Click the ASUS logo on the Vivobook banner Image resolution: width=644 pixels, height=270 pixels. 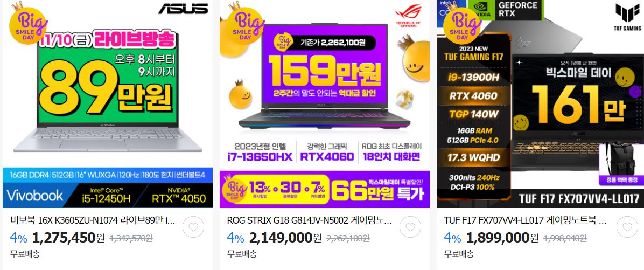click(183, 9)
